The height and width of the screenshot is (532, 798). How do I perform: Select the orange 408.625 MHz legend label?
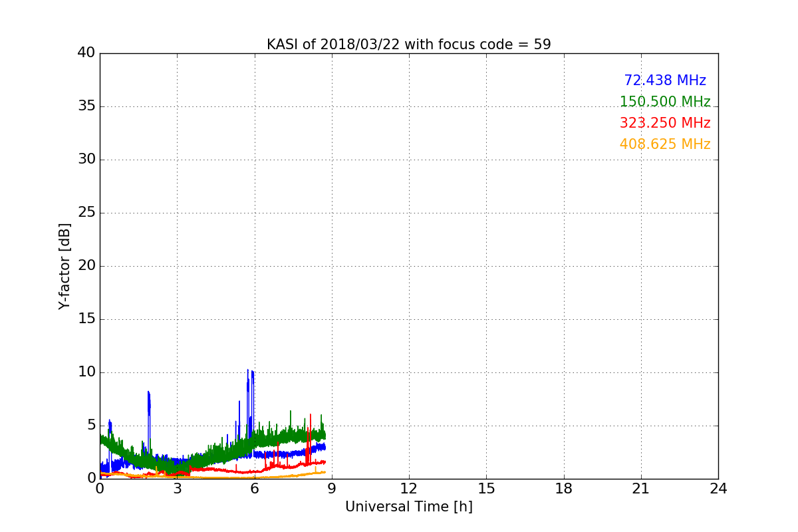pos(665,144)
